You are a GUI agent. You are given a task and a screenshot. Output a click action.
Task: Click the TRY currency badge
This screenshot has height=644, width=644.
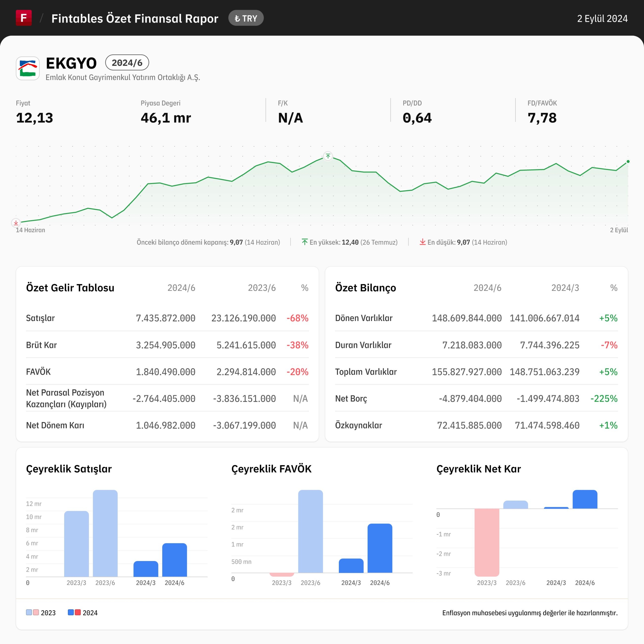[x=246, y=18]
